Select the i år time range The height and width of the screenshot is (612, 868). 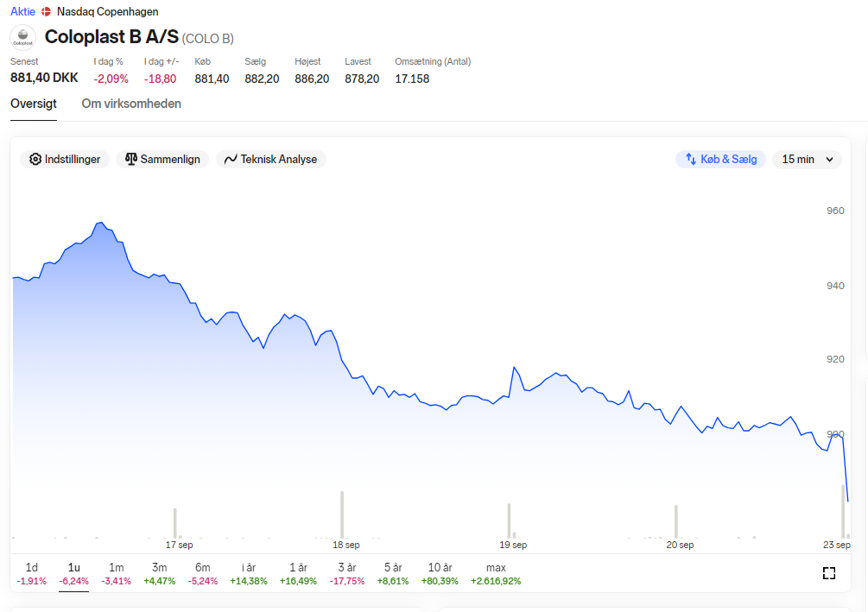point(249,574)
